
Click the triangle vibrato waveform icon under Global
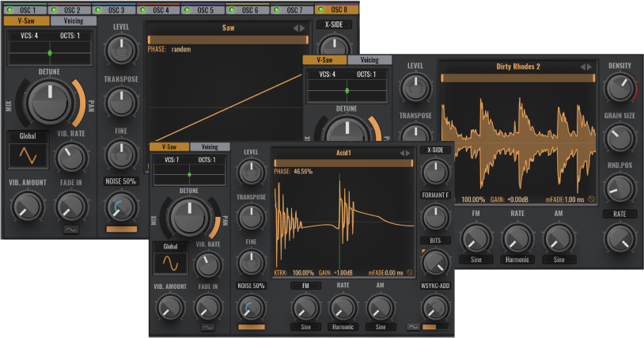click(28, 155)
